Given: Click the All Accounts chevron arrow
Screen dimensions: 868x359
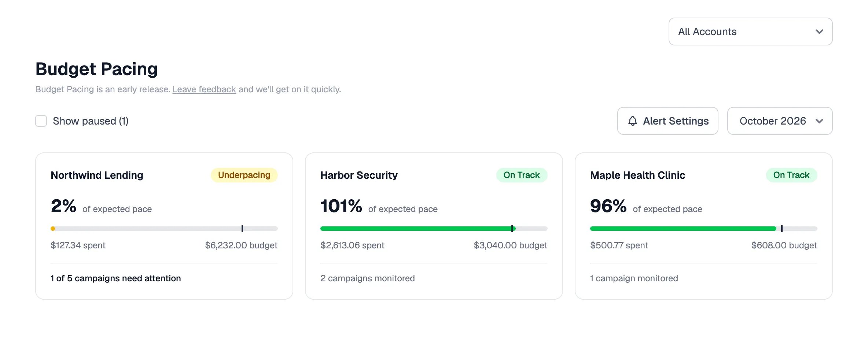Looking at the screenshot, I should 819,32.
